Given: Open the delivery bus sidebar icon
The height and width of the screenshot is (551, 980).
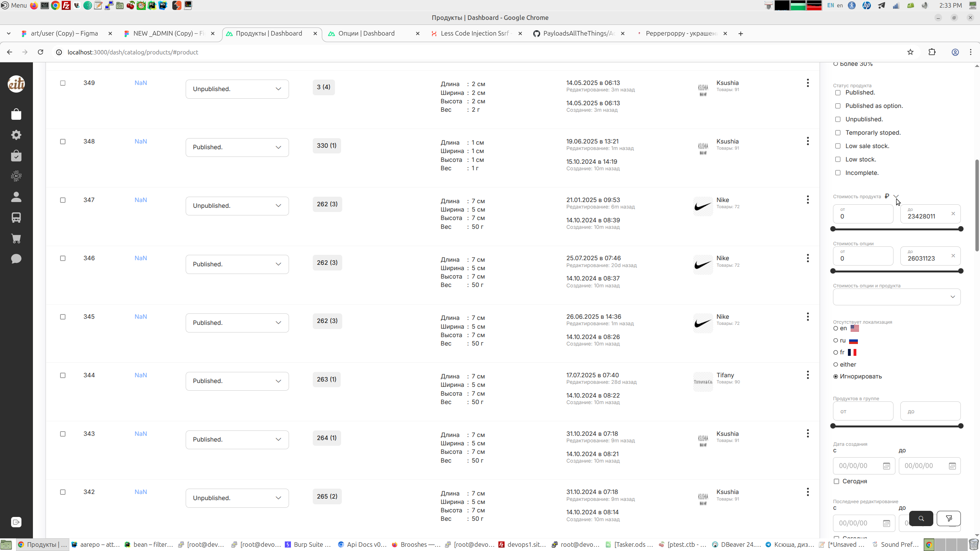Looking at the screenshot, I should (x=16, y=217).
